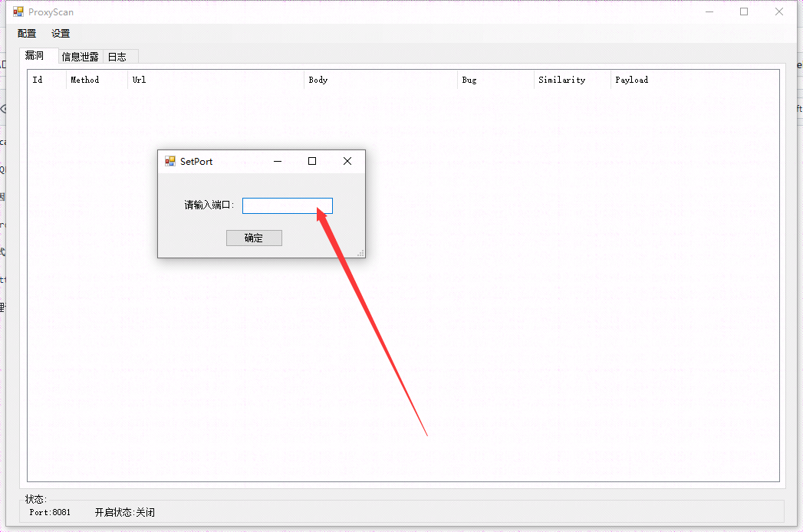The width and height of the screenshot is (803, 532).
Task: Open the 配置 menu
Action: pos(27,34)
